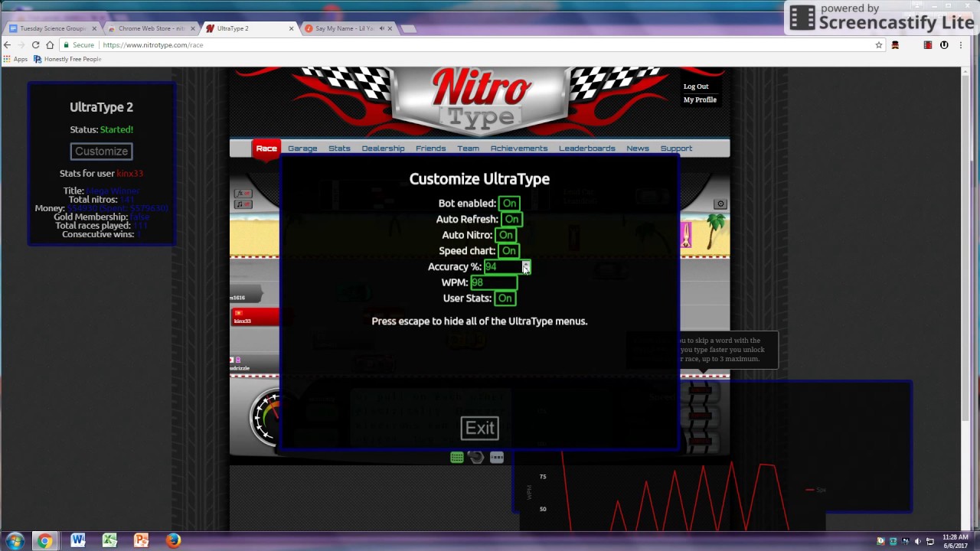Open Firefox from the taskbar

tap(174, 540)
